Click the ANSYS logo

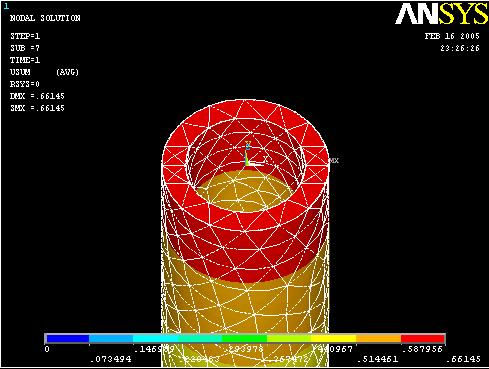(x=441, y=13)
